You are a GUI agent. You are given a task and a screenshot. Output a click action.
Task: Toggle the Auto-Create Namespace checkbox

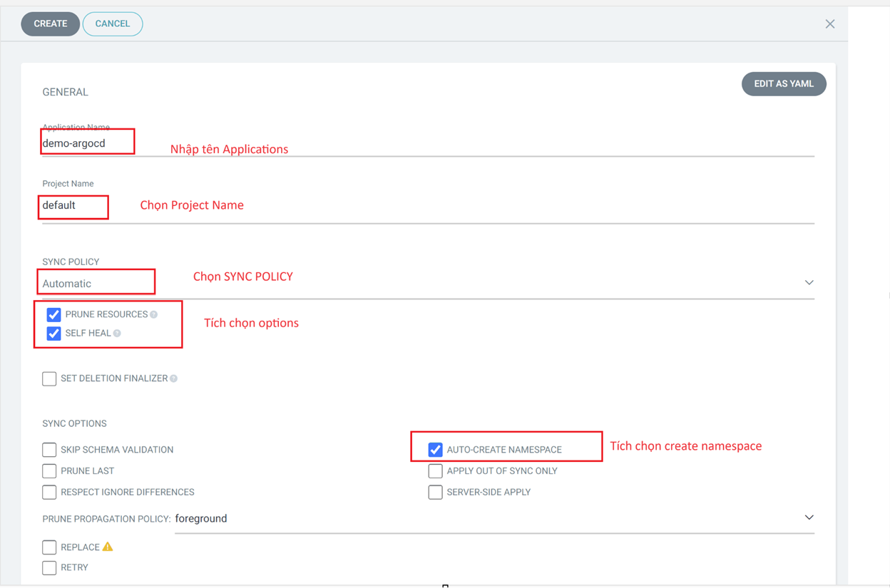435,450
